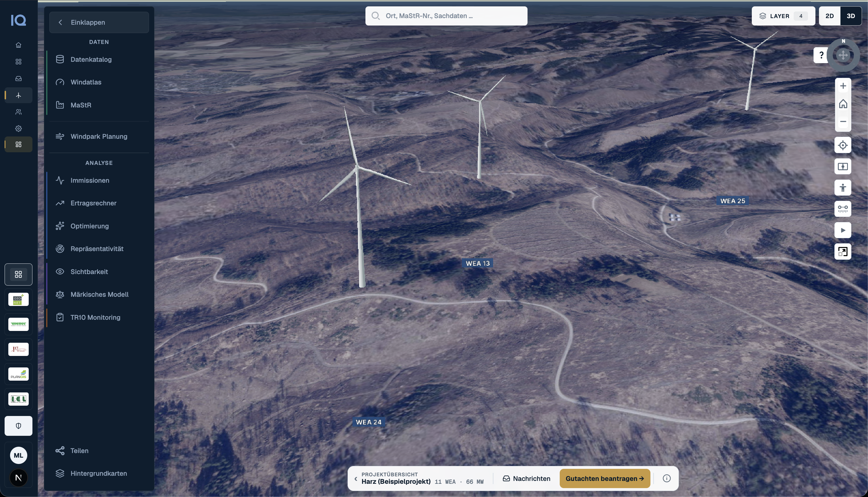
Task: Click the fullscreen expand icon
Action: 843,252
